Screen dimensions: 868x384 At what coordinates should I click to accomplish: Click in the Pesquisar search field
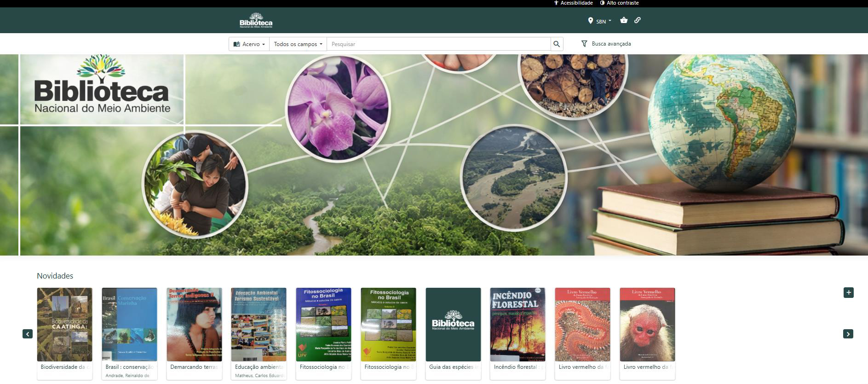(x=439, y=44)
